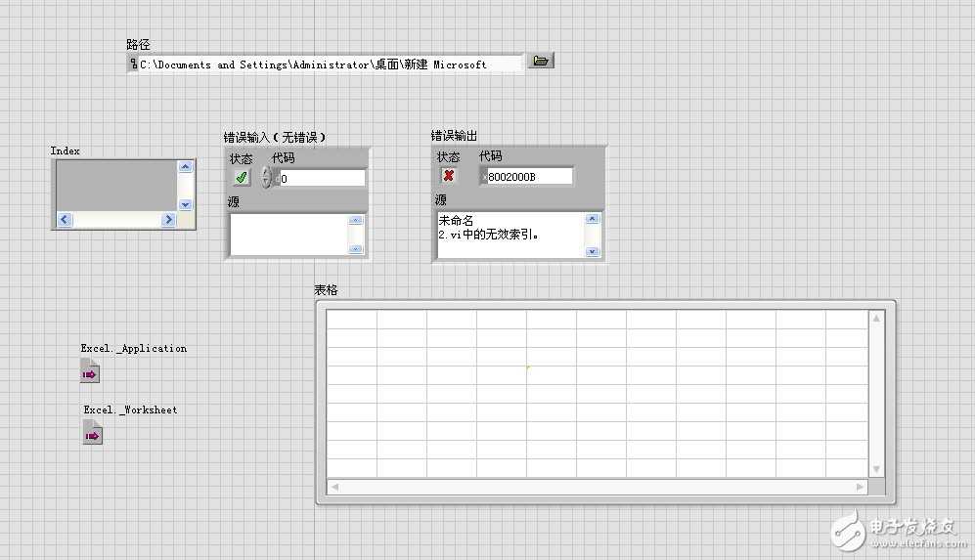
Task: Click the '源' label in error output
Action: coord(440,199)
